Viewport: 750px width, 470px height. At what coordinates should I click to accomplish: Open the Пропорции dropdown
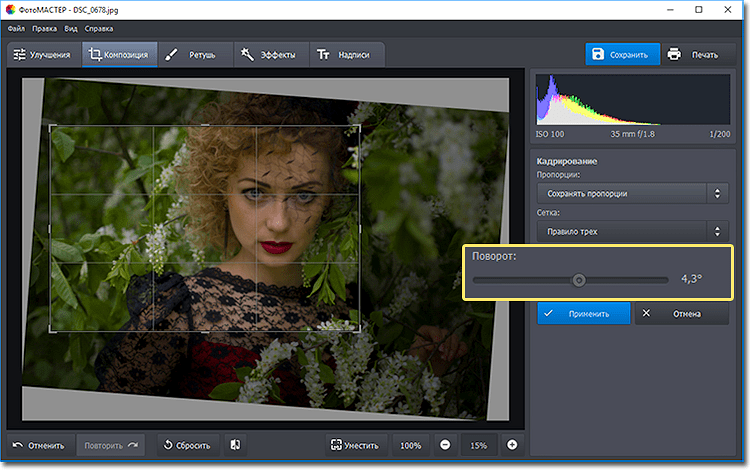(x=631, y=193)
